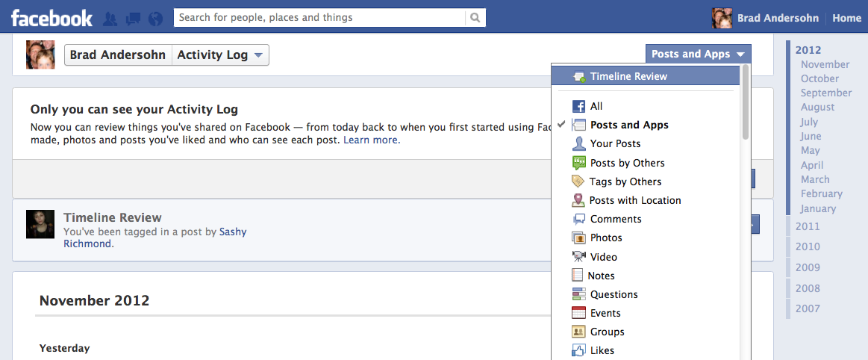Click the Home link
Viewport: 868px width, 360px height.
point(846,18)
